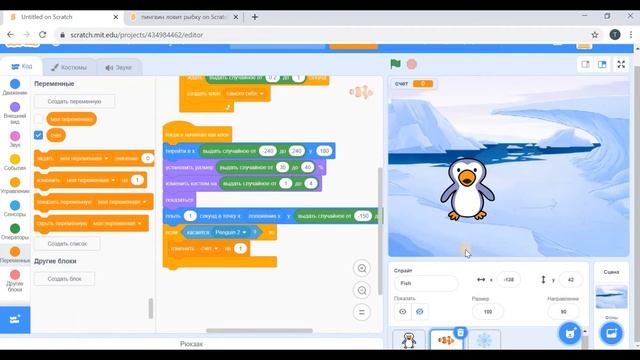Image resolution: width=640 pixels, height=360 pixels.
Task: Switch to the Костюмы tab
Action: pyautogui.click(x=69, y=67)
